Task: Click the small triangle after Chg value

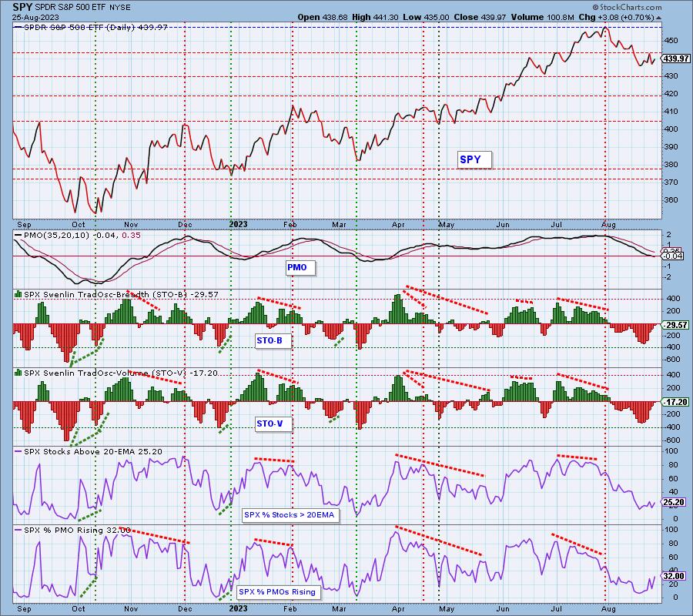Action: [659, 18]
